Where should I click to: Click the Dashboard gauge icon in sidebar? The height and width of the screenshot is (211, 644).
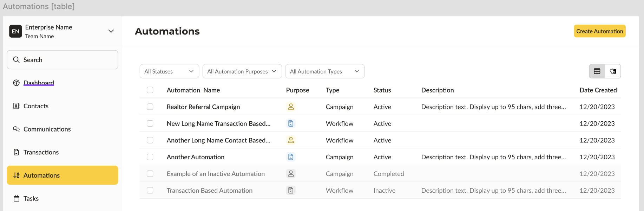tap(16, 83)
